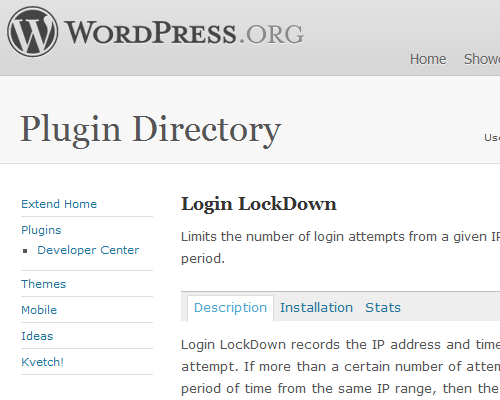Open the Mobile sidebar link
This screenshot has width=500, height=400.
[x=39, y=310]
